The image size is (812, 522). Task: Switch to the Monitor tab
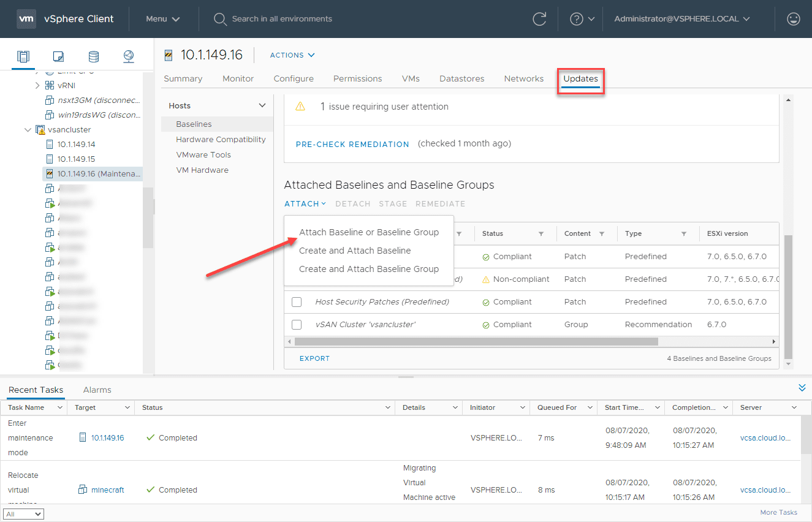pyautogui.click(x=238, y=78)
